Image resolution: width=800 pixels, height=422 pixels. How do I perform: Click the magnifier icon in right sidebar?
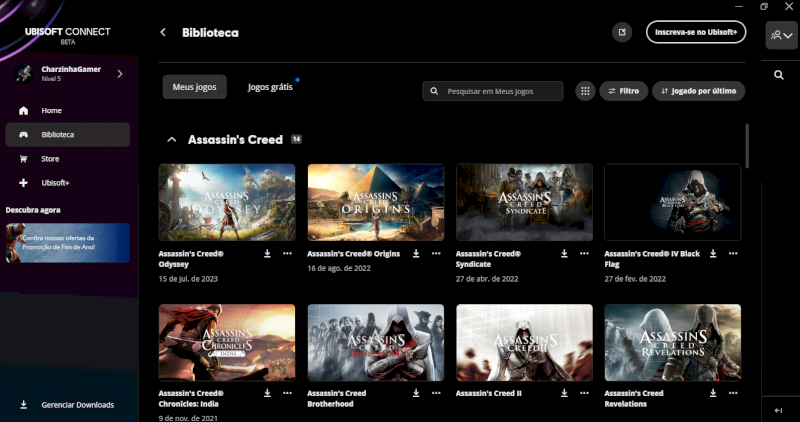[x=779, y=75]
